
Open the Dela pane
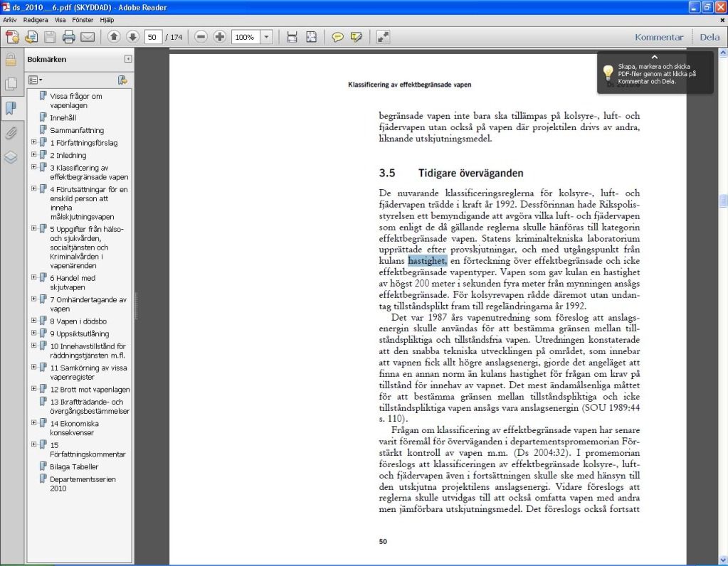pyautogui.click(x=709, y=37)
